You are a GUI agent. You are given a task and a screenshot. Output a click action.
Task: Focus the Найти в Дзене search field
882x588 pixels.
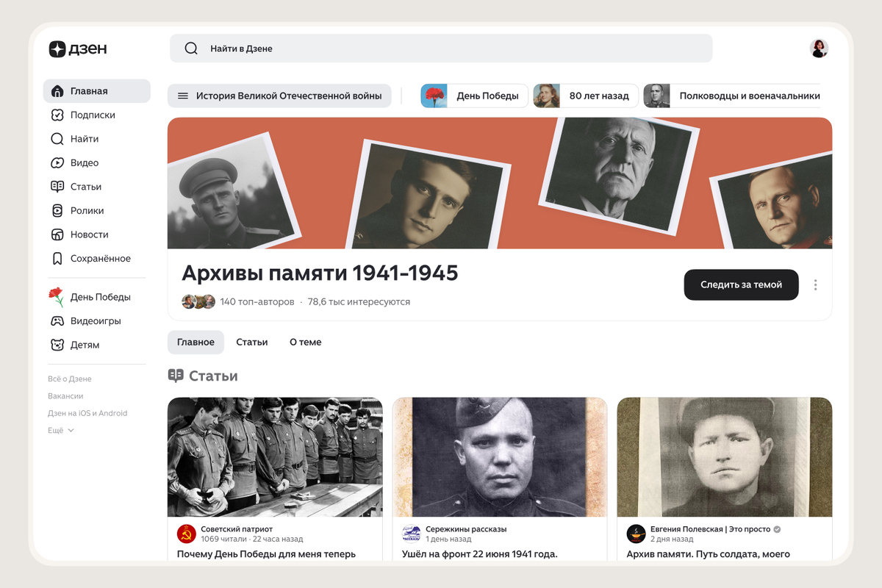[441, 49]
